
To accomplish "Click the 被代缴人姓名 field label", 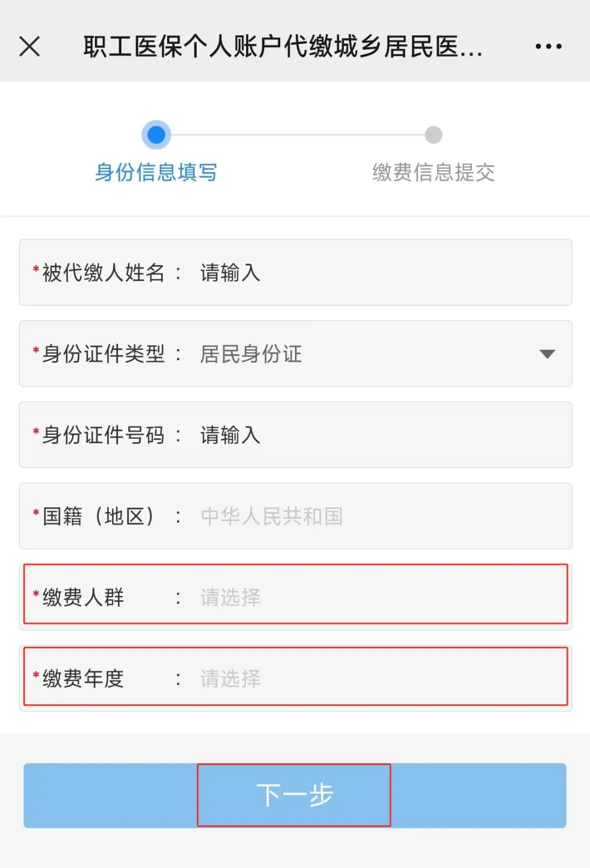I will click(103, 272).
